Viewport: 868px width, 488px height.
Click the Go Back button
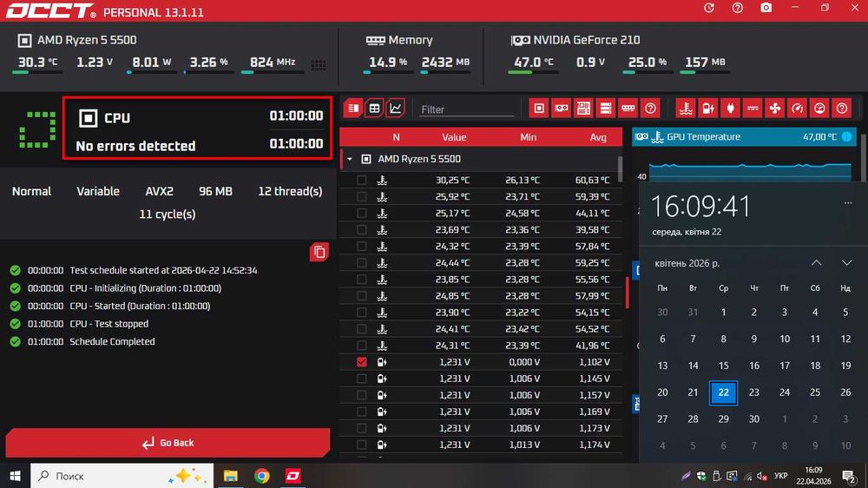[x=168, y=443]
